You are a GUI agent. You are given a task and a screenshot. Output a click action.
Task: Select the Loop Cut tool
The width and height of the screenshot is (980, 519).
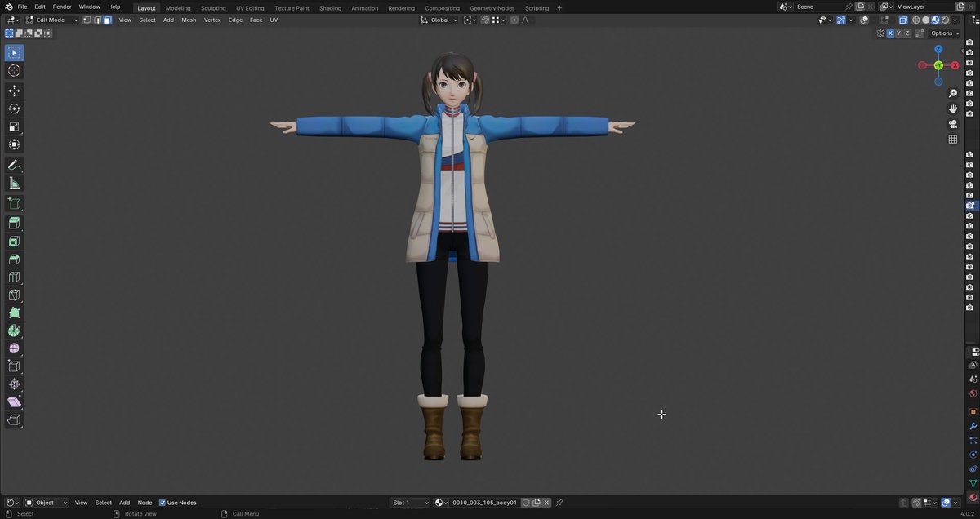coord(14,277)
